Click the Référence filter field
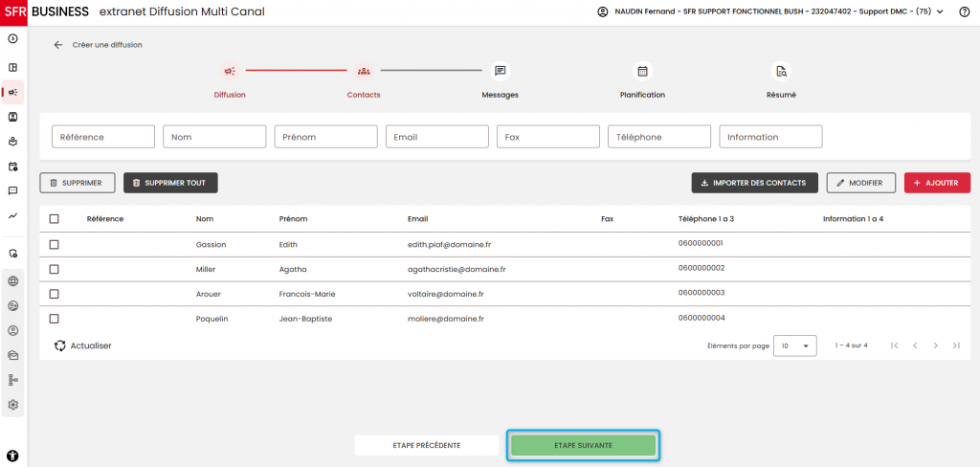 [x=103, y=137]
